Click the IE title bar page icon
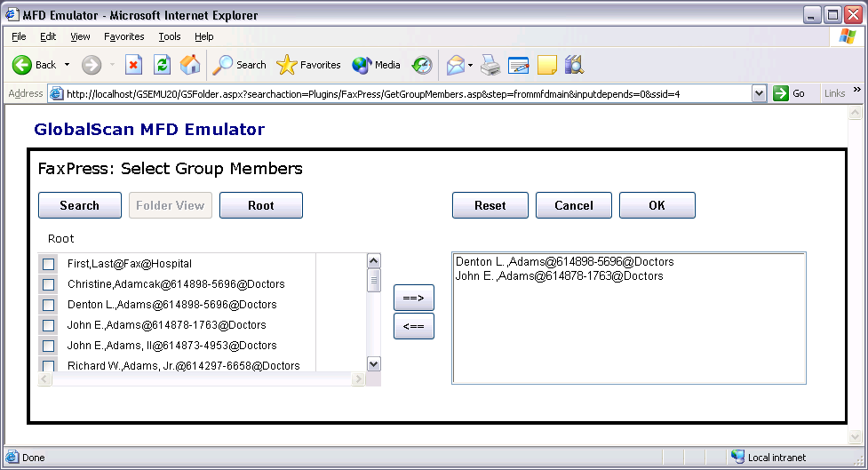Viewport: 868px width, 470px height. pyautogui.click(x=12, y=14)
